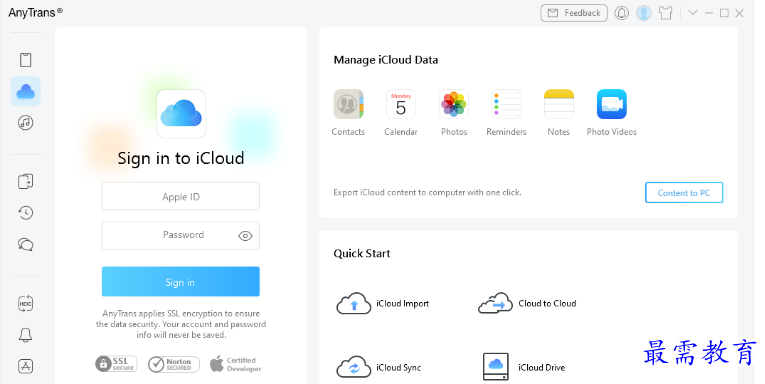Click the Norton Secured badge

(x=174, y=364)
